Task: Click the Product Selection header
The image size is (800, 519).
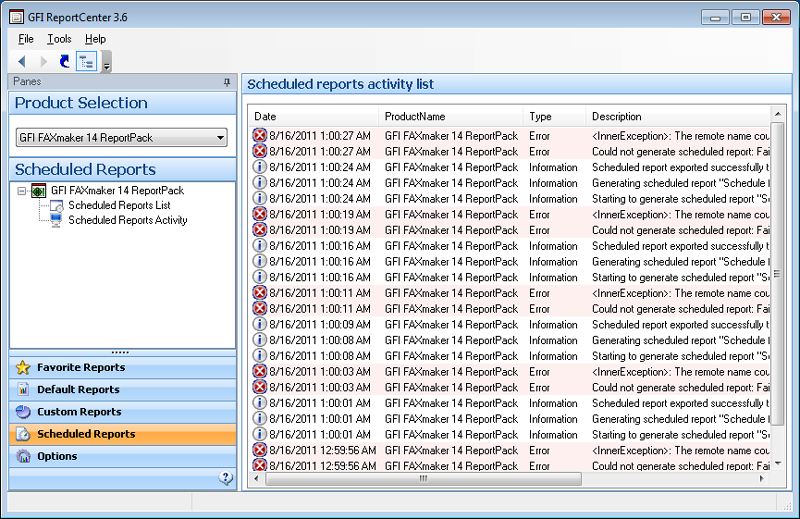Action: tap(122, 103)
